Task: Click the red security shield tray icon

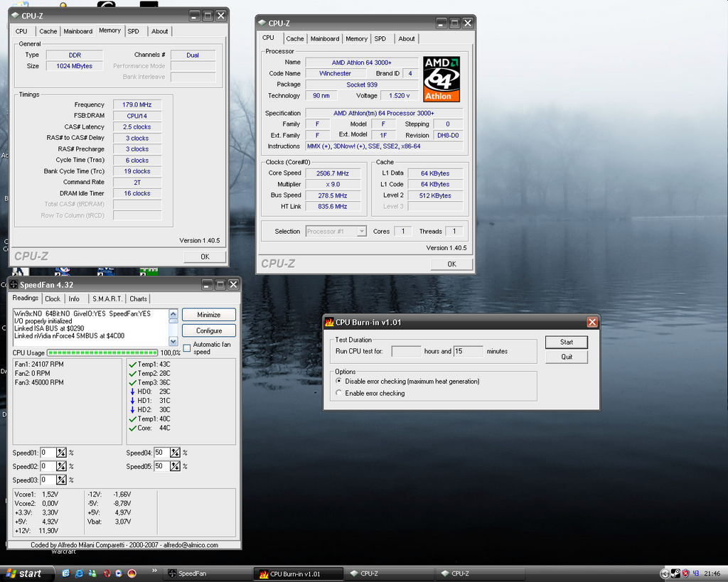Action: [685, 573]
